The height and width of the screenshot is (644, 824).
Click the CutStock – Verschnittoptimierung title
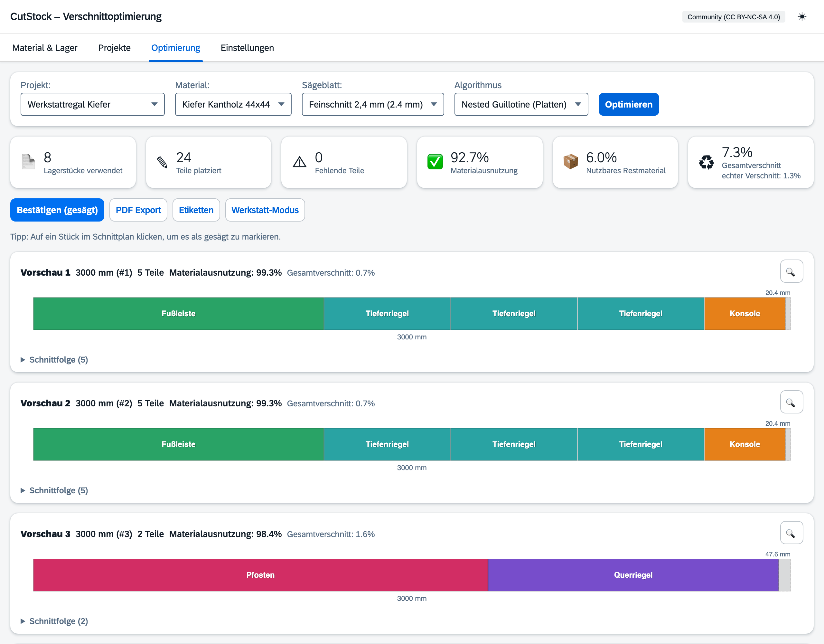click(x=86, y=17)
